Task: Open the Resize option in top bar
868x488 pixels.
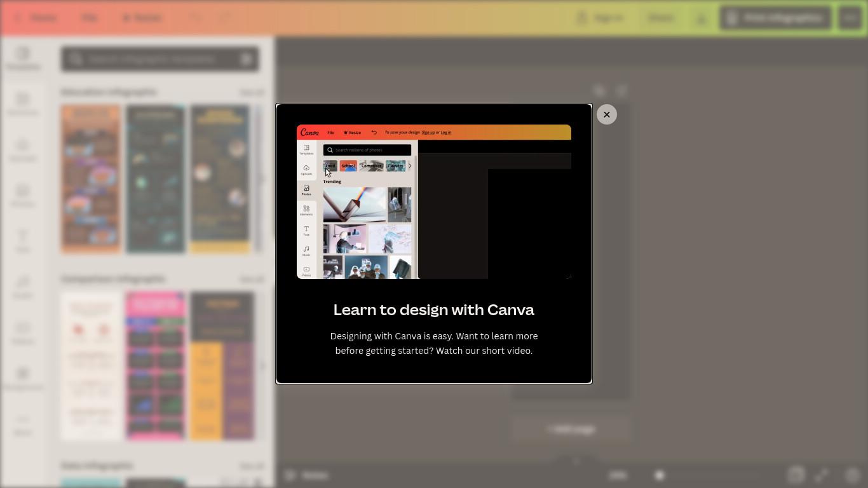Action: click(142, 18)
